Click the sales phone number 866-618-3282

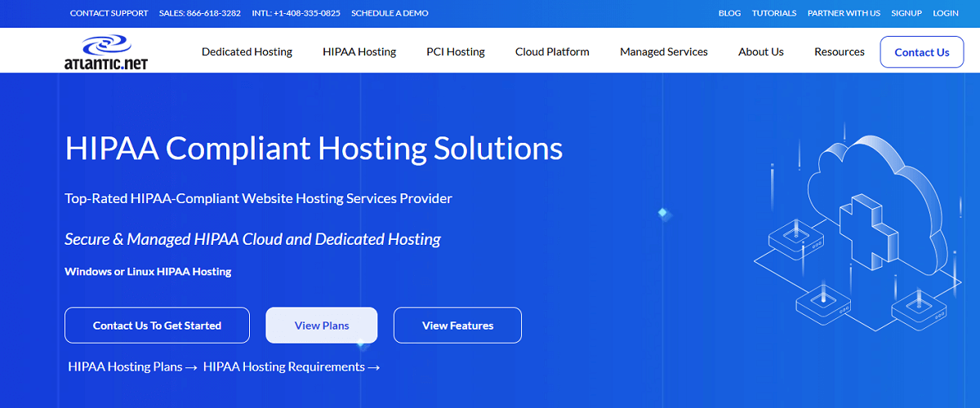[200, 13]
